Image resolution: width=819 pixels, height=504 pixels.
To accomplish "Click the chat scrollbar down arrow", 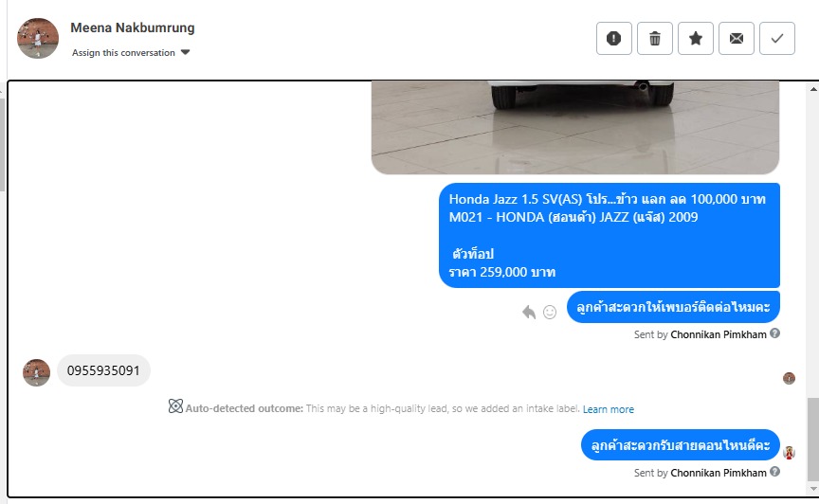I will 813,489.
